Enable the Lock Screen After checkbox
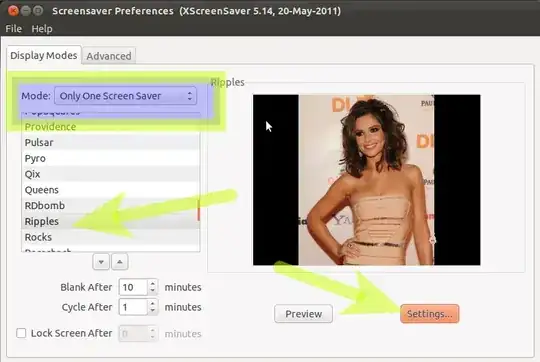 (x=21, y=333)
